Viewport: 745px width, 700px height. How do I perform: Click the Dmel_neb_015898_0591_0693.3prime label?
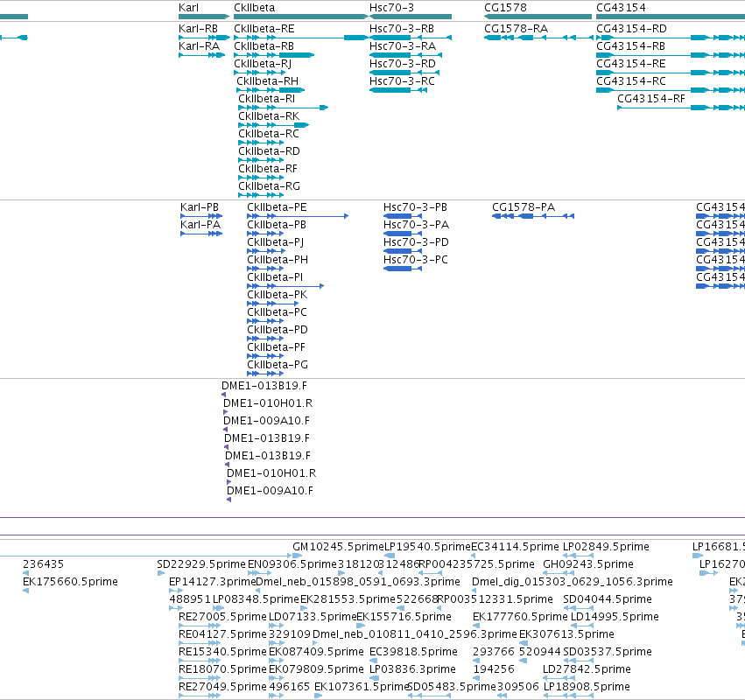358,582
